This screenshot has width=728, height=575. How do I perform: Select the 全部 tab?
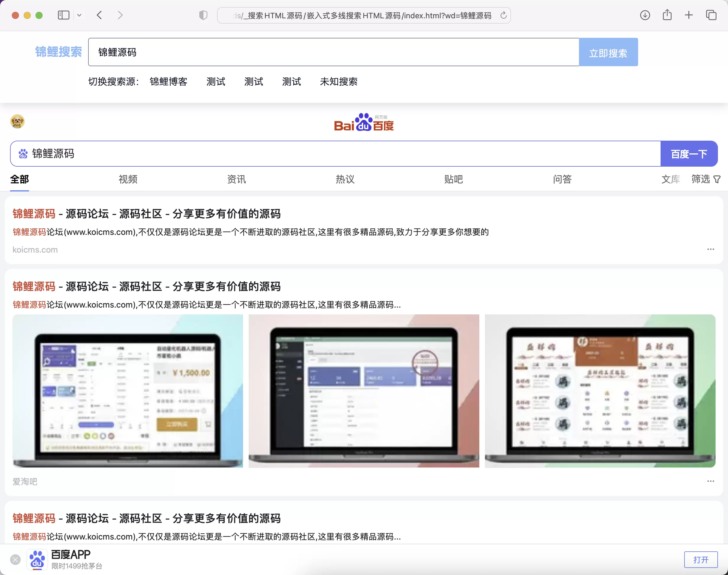[20, 179]
